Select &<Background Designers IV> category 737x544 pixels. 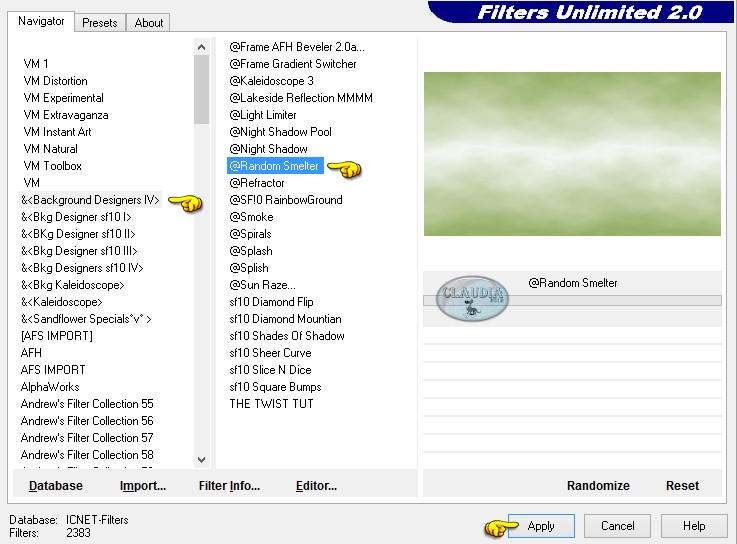90,200
